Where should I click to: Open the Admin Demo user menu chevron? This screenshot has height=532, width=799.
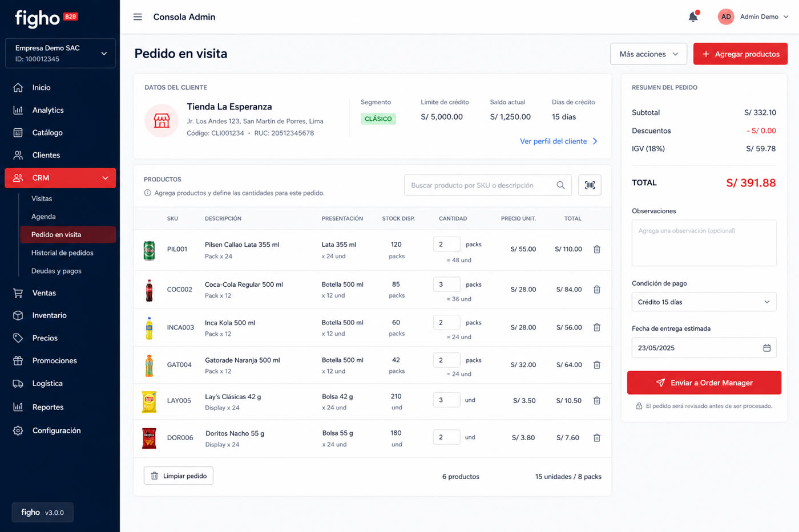pyautogui.click(x=786, y=17)
